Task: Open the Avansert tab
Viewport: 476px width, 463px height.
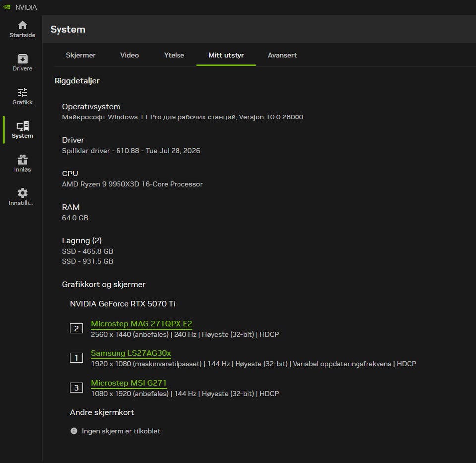Action: coord(282,55)
